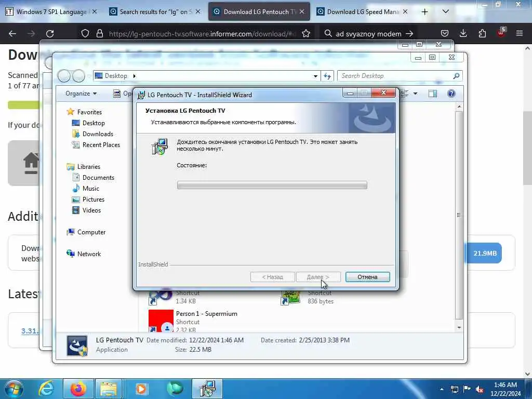This screenshot has width=532, height=399.
Task: Switch to Windows 7 SP1 Language tab
Action: [51, 12]
